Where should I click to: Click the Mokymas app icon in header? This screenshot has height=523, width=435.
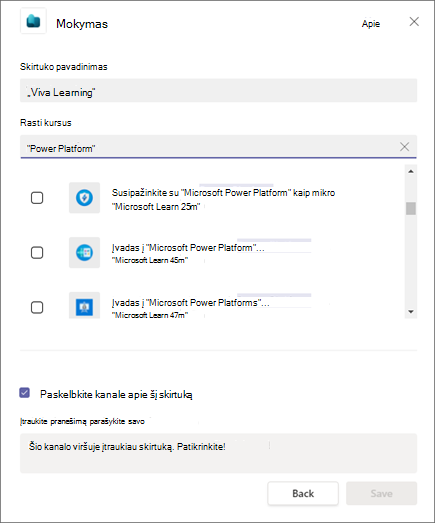[33, 21]
